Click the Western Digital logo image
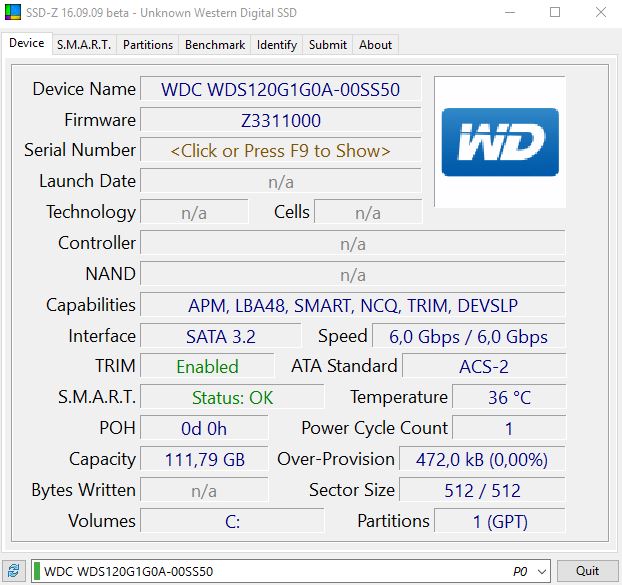Viewport: 622px width, 585px height. (x=500, y=142)
